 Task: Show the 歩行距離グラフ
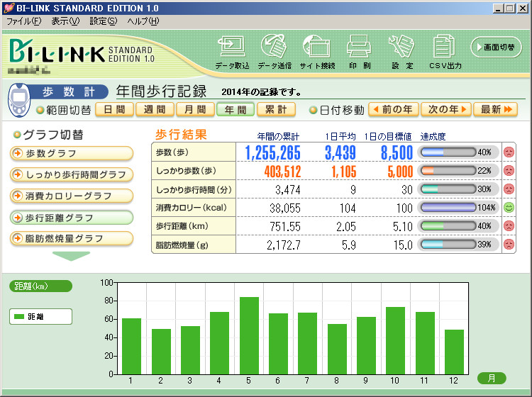tap(71, 218)
